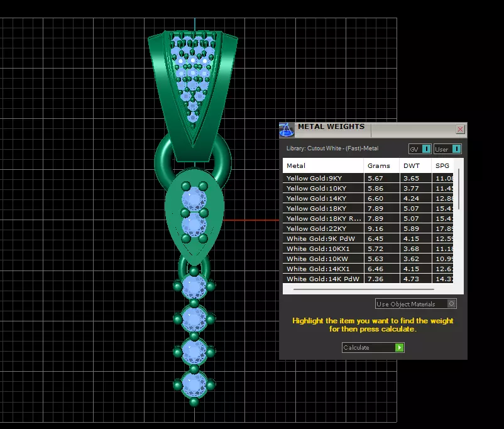Select the White Gold:9K PdW row
The height and width of the screenshot is (429, 504).
tap(368, 238)
